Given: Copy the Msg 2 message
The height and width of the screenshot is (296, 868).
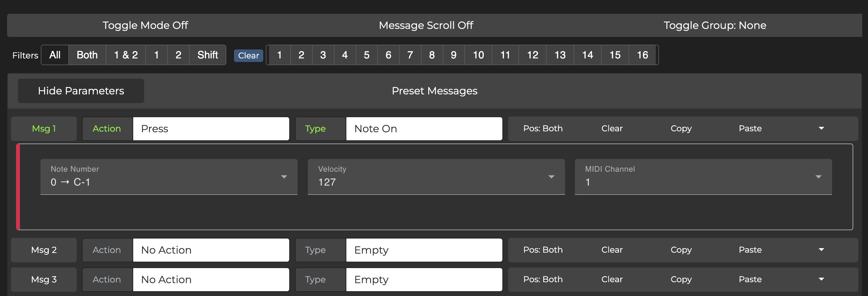Looking at the screenshot, I should [681, 250].
